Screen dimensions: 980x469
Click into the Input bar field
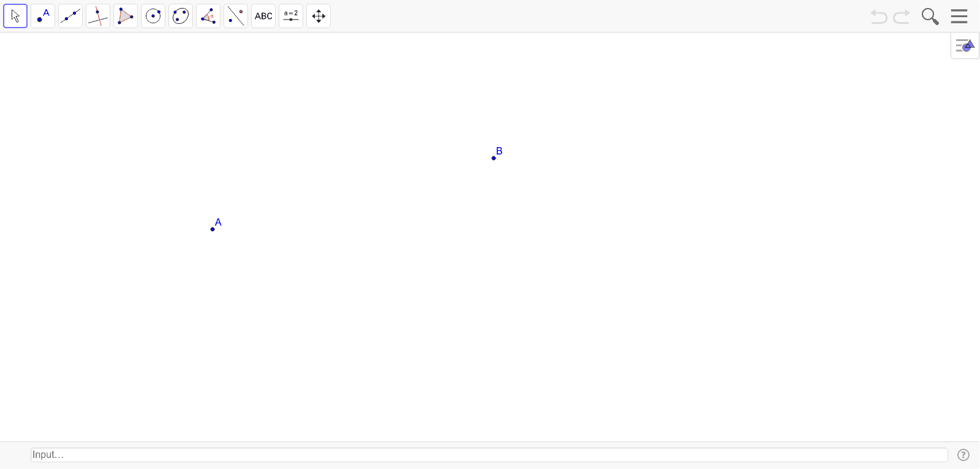click(x=489, y=455)
